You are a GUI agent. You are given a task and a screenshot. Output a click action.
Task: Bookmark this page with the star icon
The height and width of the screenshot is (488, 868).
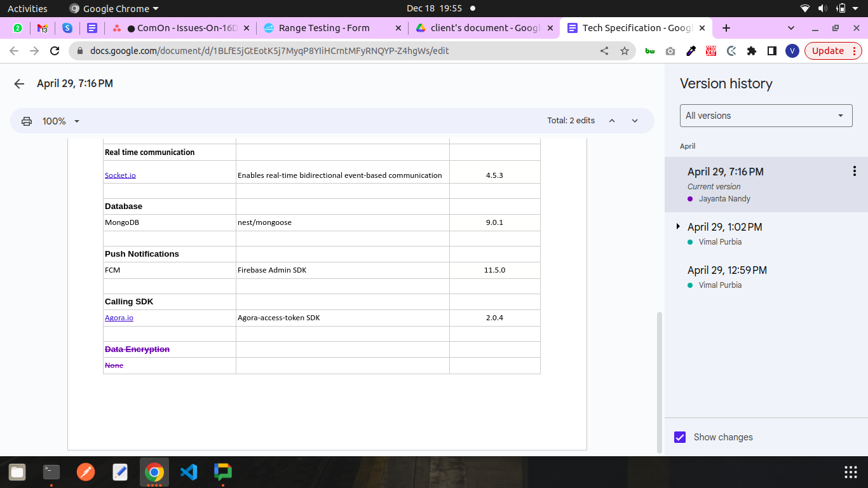point(625,51)
